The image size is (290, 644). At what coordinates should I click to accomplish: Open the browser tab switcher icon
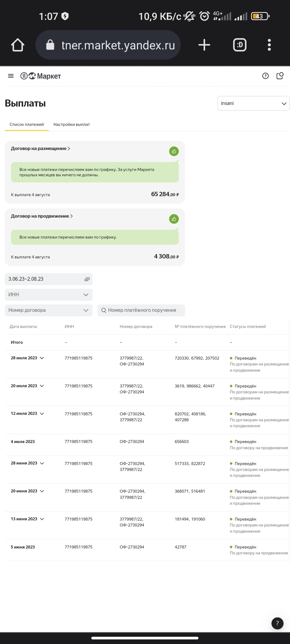point(240,45)
